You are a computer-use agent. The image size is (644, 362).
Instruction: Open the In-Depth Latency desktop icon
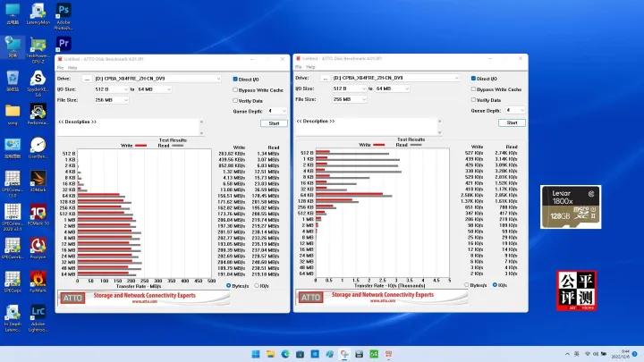(13, 318)
